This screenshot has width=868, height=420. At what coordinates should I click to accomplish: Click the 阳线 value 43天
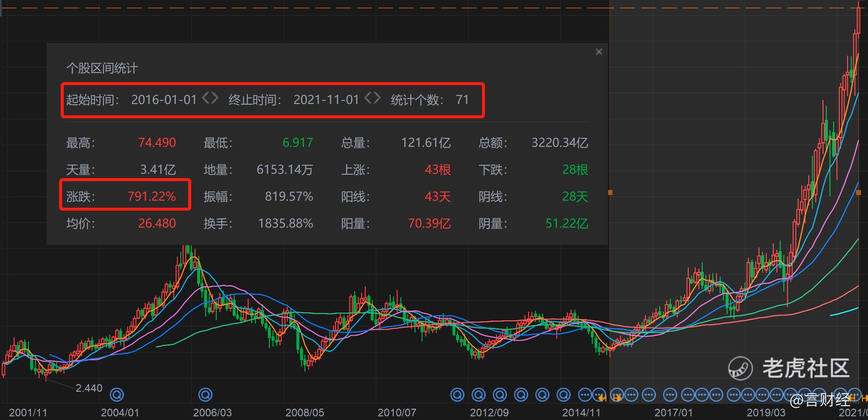(x=437, y=196)
